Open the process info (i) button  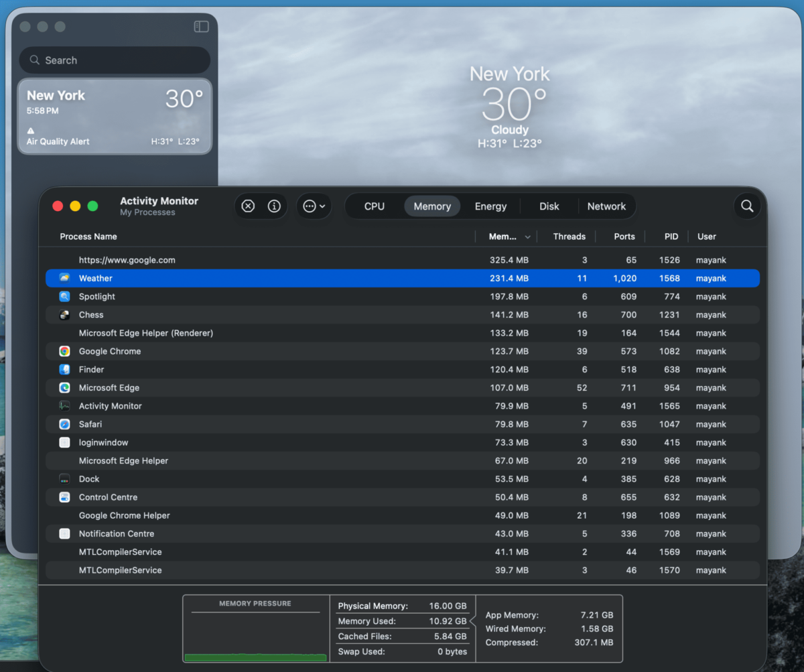pos(274,206)
